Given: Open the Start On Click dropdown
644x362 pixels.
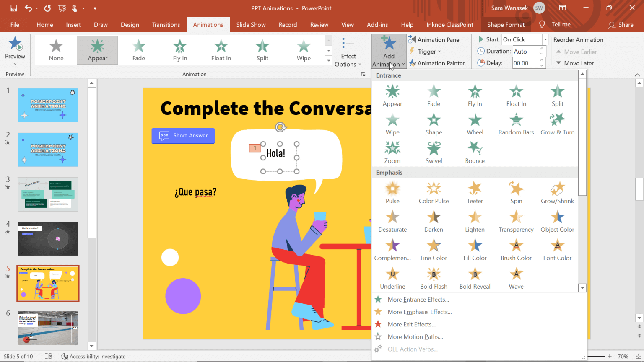Looking at the screenshot, I should click(544, 39).
